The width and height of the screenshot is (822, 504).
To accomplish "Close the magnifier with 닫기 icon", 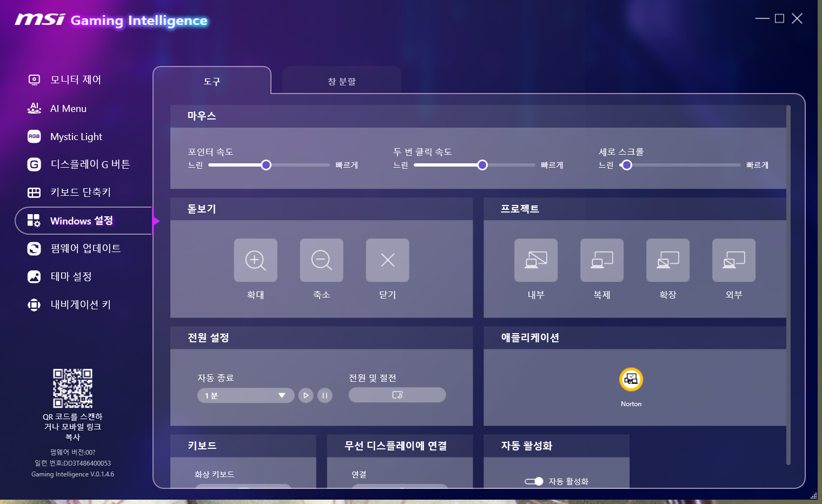I will [387, 260].
